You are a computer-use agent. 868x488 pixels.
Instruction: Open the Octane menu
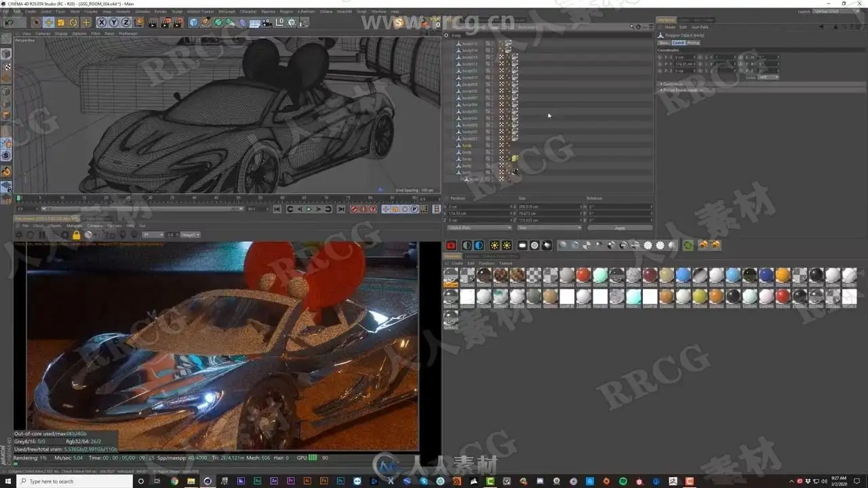click(x=325, y=12)
